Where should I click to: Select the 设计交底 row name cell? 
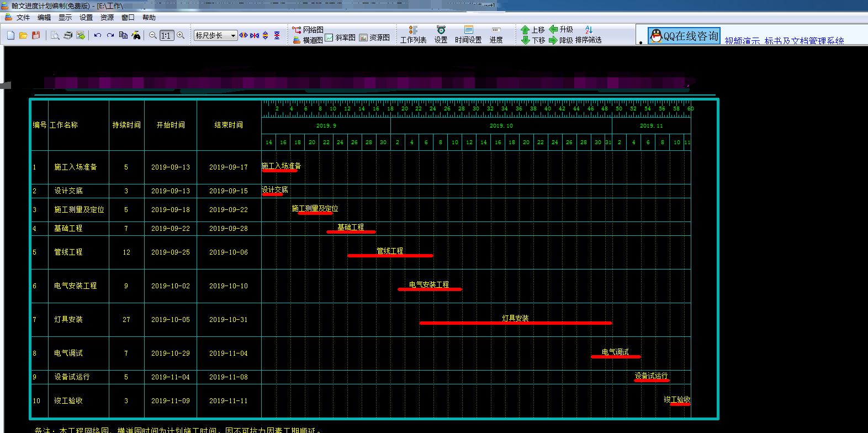pos(78,191)
